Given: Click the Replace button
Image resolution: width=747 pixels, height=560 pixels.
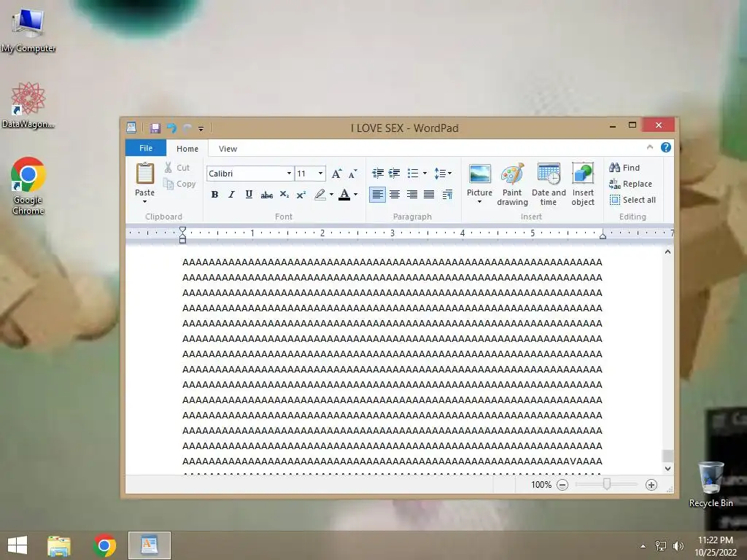Looking at the screenshot, I should coord(630,184).
